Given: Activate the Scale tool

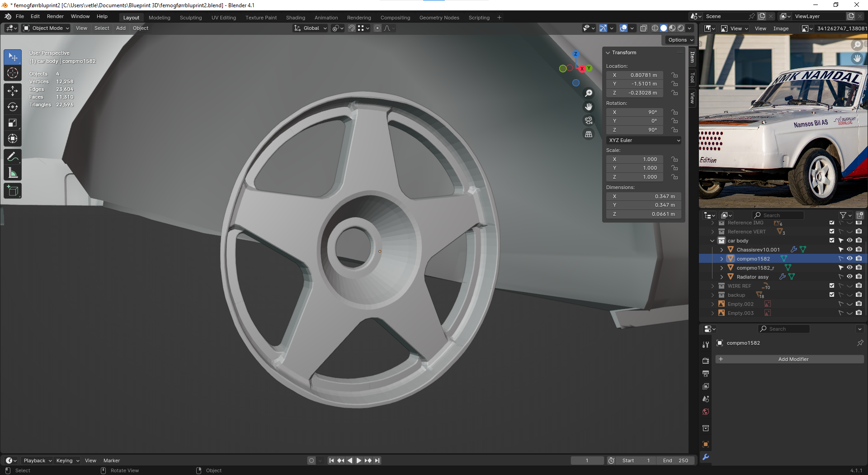Looking at the screenshot, I should click(x=13, y=123).
